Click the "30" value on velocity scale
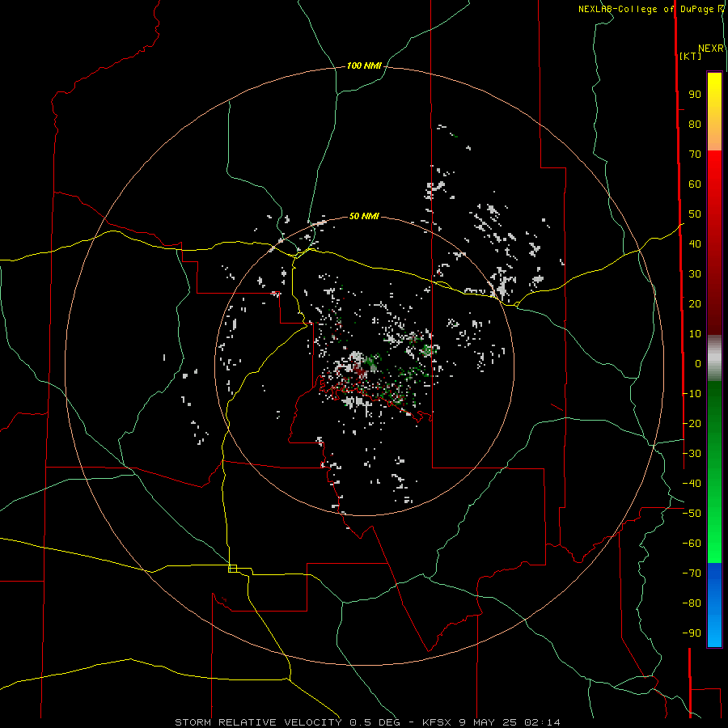 [x=695, y=274]
